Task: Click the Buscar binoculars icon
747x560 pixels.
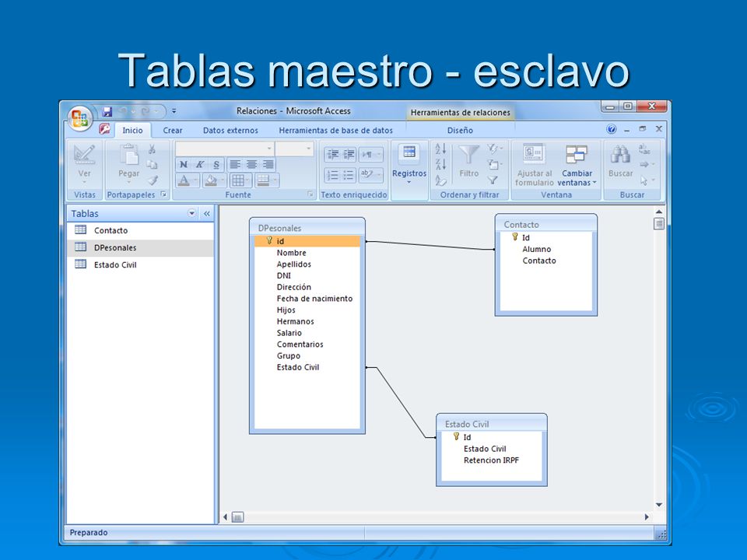Action: [620, 155]
